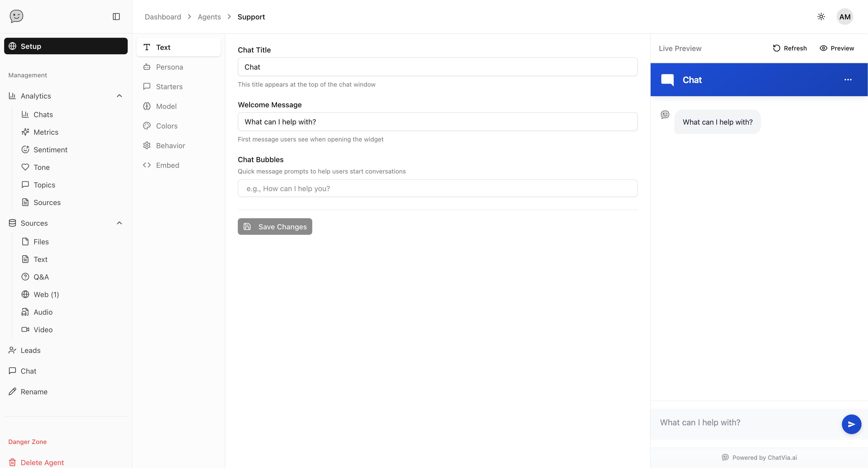
Task: Toggle the sidebar collapse icon
Action: pos(116,17)
